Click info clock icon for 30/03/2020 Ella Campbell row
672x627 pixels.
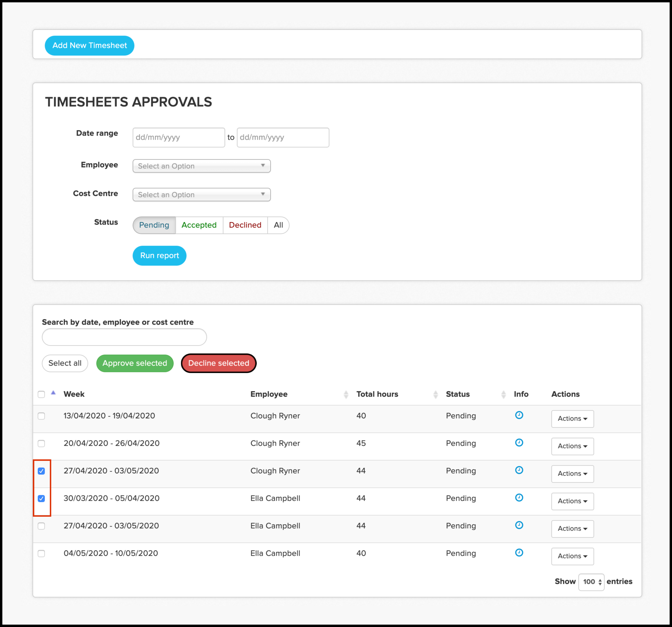point(519,497)
